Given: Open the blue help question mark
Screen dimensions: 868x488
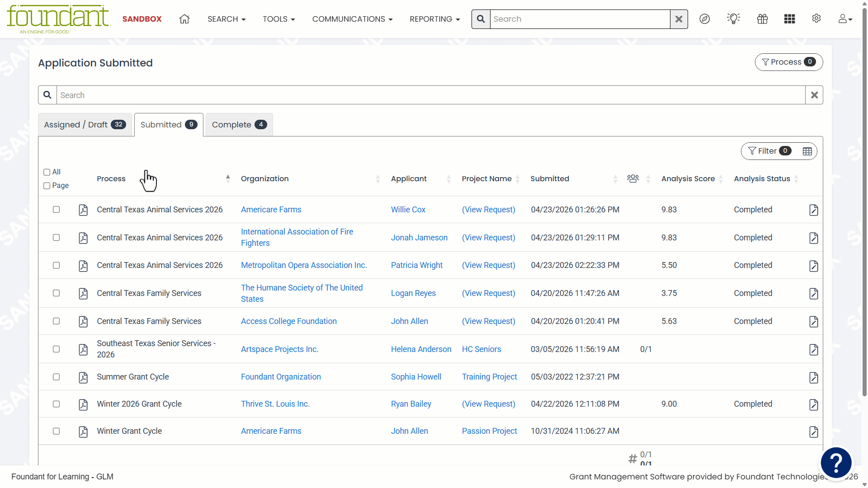Looking at the screenshot, I should pos(836,463).
